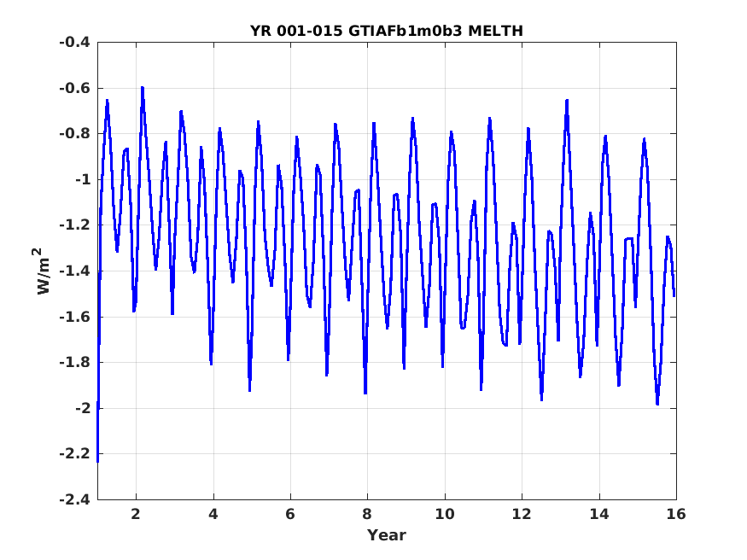The width and height of the screenshot is (747, 560).
Task: Click the Year-axis tick label "6"
Action: [x=290, y=514]
